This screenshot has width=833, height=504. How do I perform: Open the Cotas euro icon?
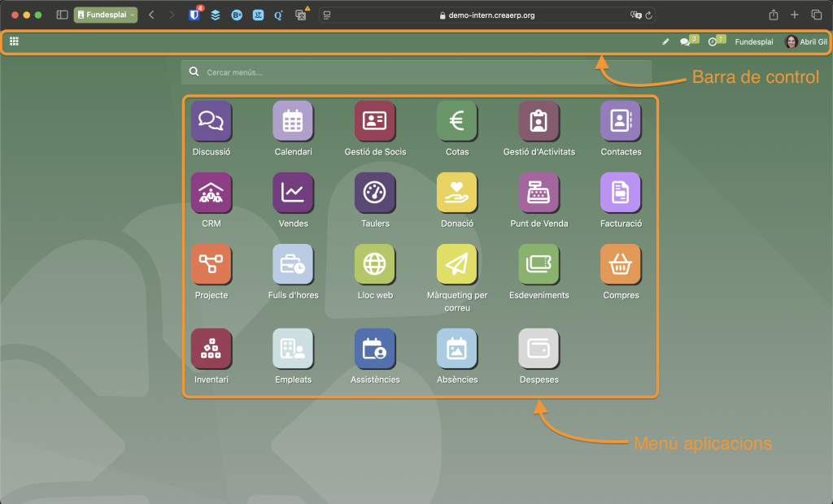coord(456,121)
